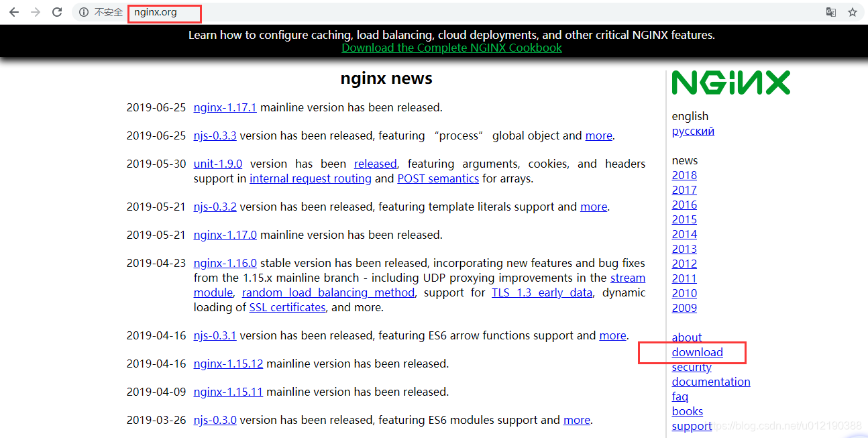Open the nginx-1.17.0 release link
This screenshot has width=868, height=438.
pos(225,235)
